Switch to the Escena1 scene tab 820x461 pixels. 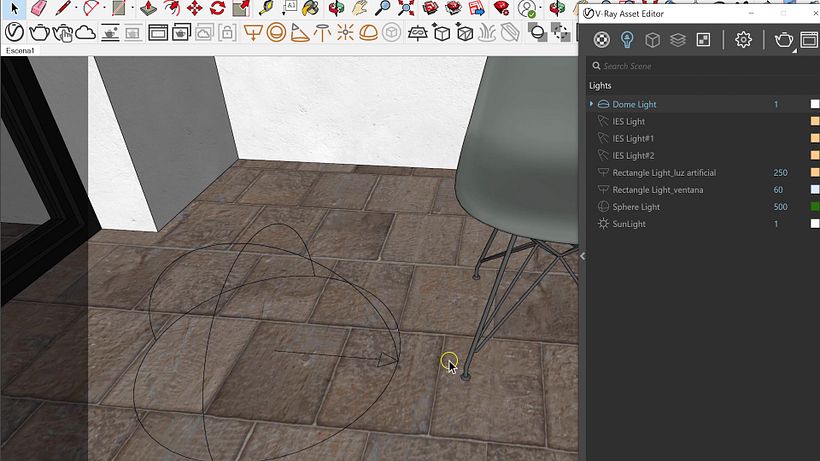[x=21, y=50]
